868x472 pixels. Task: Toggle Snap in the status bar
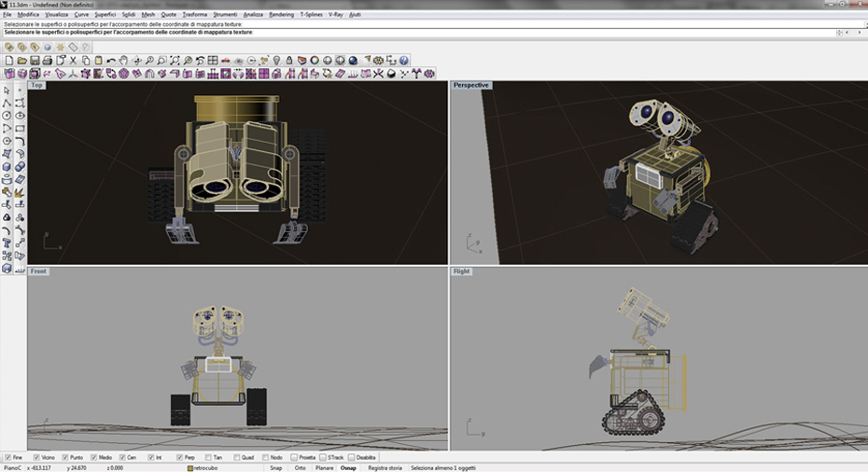coord(275,468)
